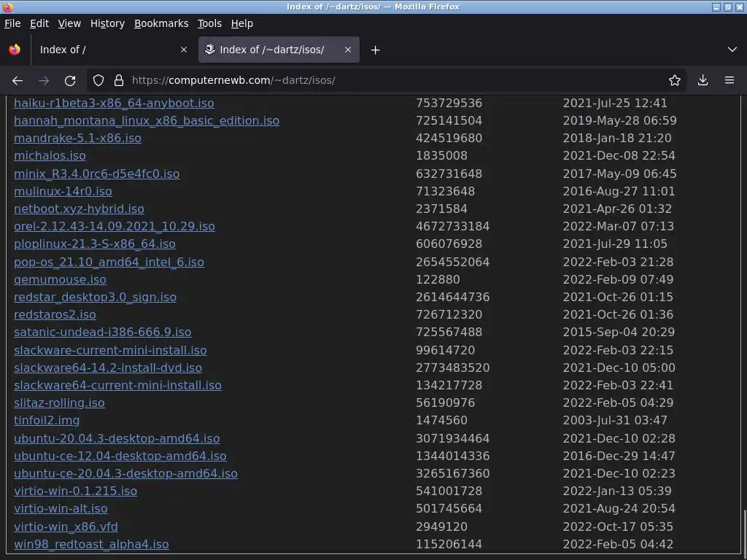Image resolution: width=747 pixels, height=560 pixels.
Task: Open redstaros2.iso link
Action: click(55, 315)
